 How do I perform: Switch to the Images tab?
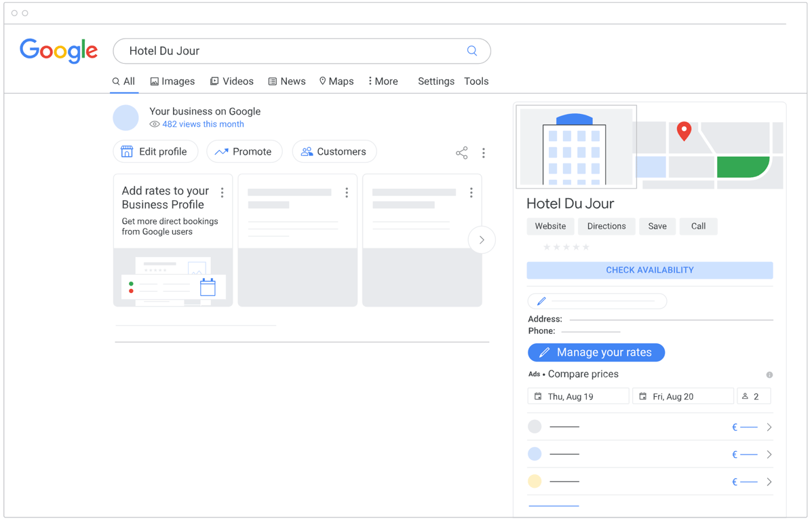tap(172, 81)
